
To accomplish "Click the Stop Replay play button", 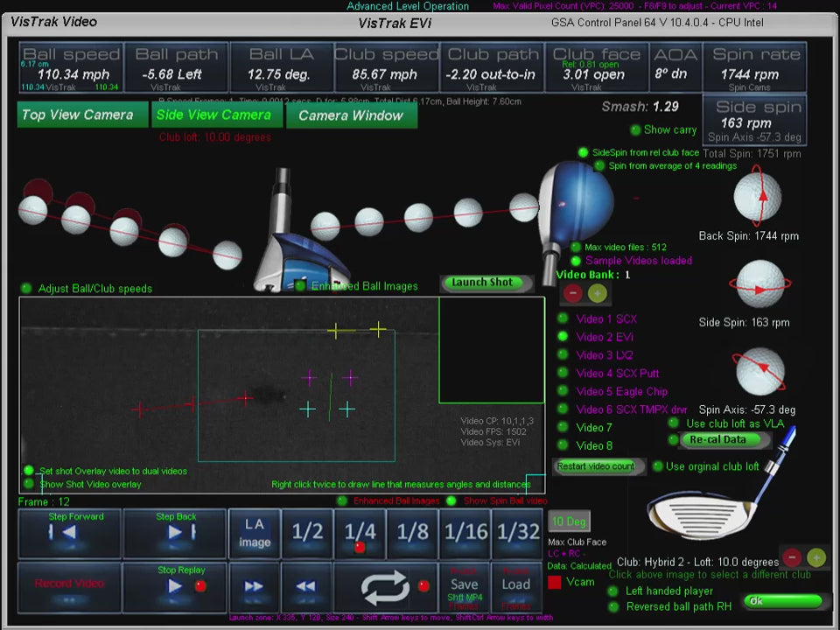I will [175, 586].
